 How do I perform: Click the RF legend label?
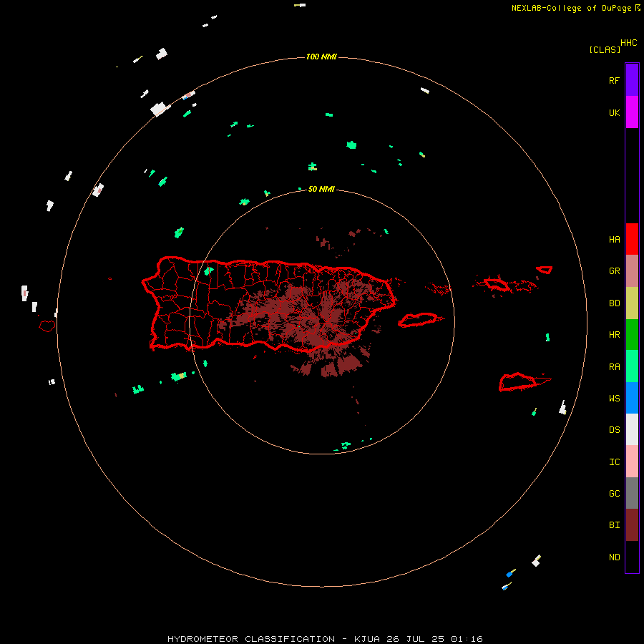(x=614, y=80)
